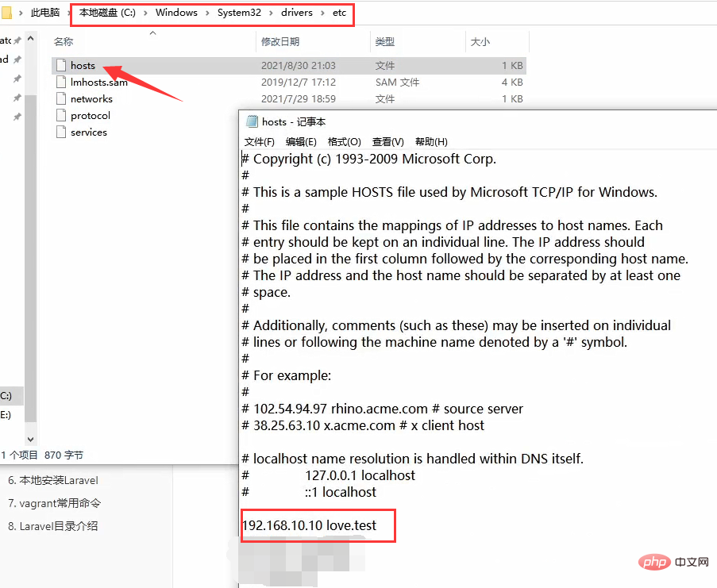Open the 格式(O) menu in Notepad
Screen dimensions: 717x588
click(x=344, y=142)
